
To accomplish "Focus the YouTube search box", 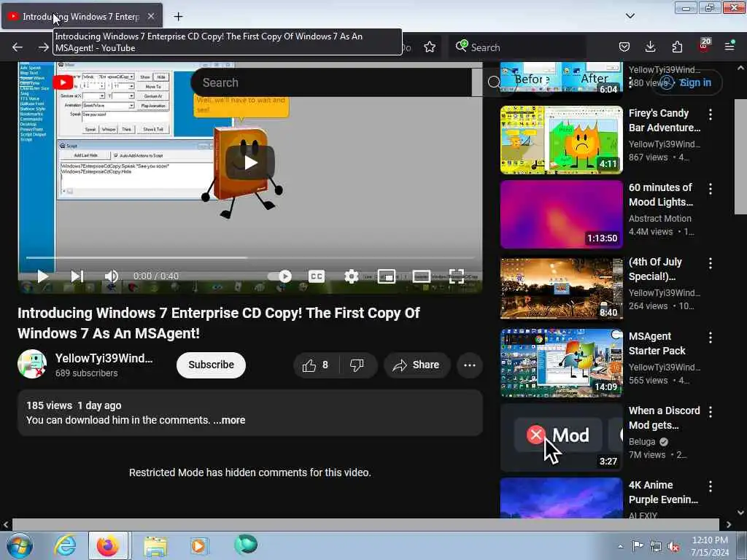I will pyautogui.click(x=333, y=82).
